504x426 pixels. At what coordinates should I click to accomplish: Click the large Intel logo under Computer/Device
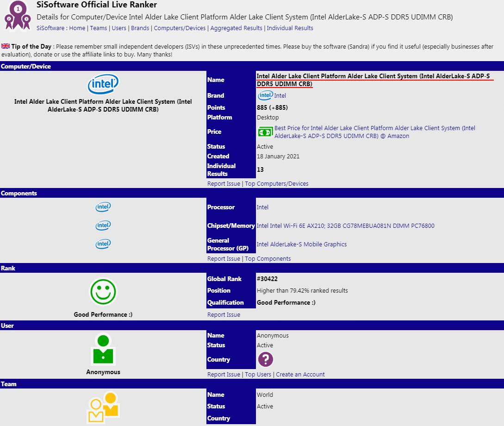[103, 84]
